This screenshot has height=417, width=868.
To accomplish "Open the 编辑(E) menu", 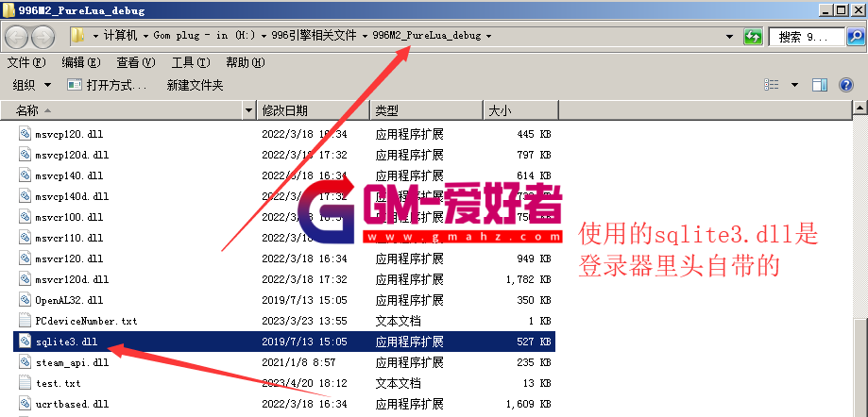I will pyautogui.click(x=81, y=62).
